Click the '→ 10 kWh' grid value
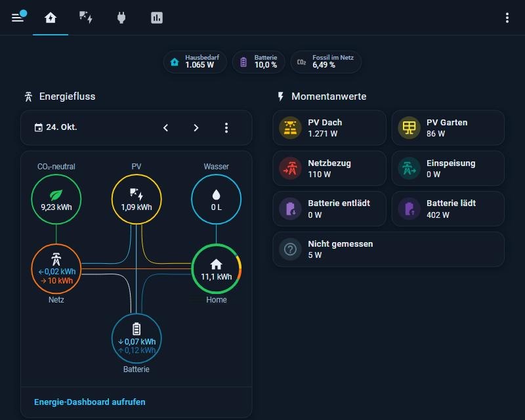 tap(56, 281)
